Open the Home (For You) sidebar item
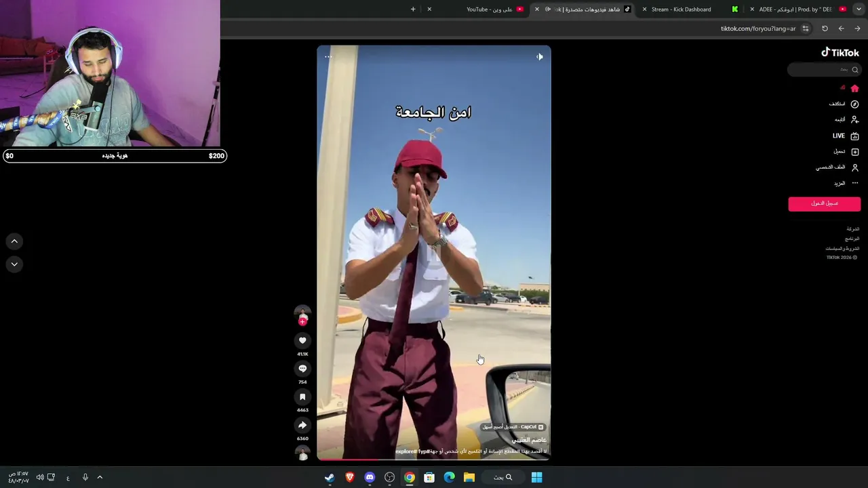 tap(850, 88)
